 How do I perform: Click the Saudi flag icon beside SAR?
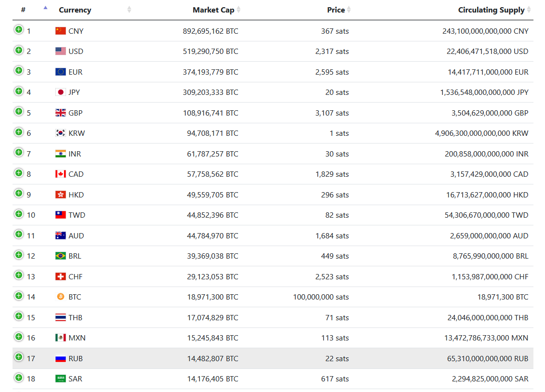click(60, 379)
